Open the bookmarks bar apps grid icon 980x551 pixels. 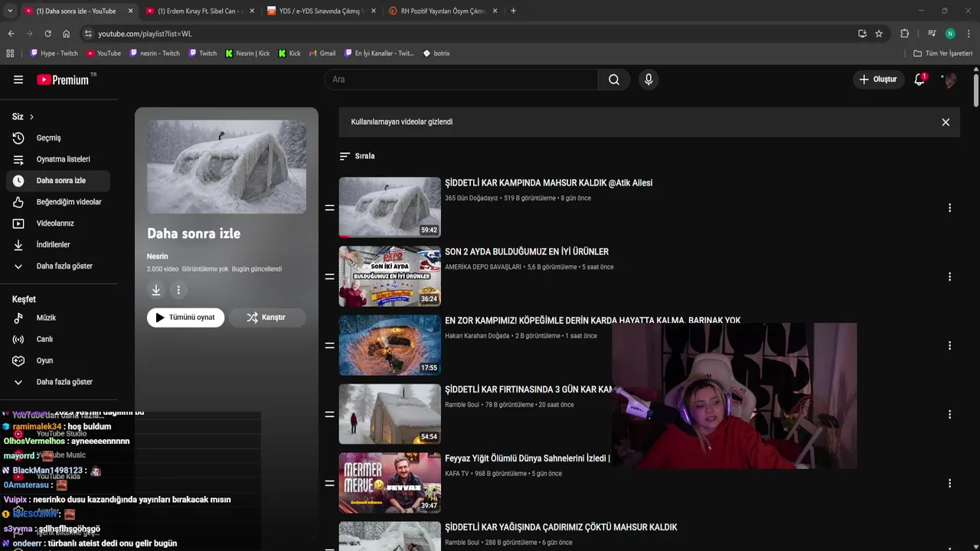10,54
